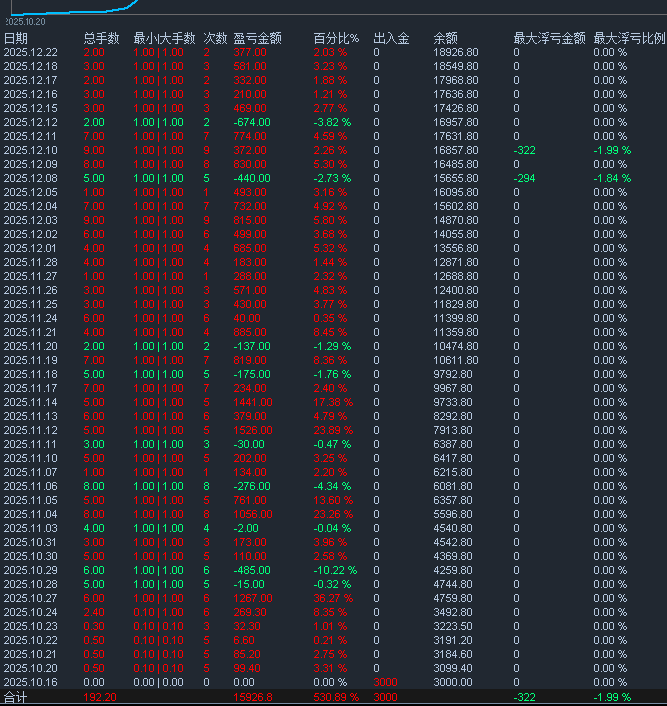
Task: Select the 2025.12.22 date row
Action: click(30, 52)
